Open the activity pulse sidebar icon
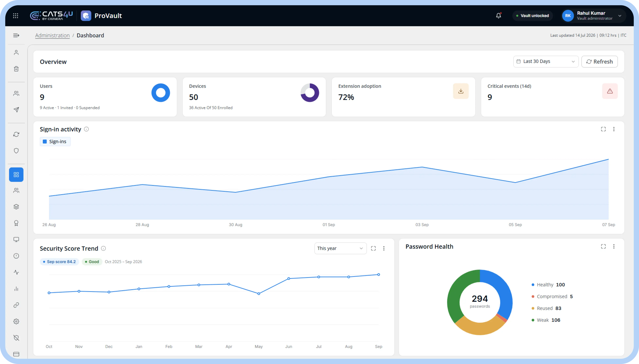 (16, 272)
